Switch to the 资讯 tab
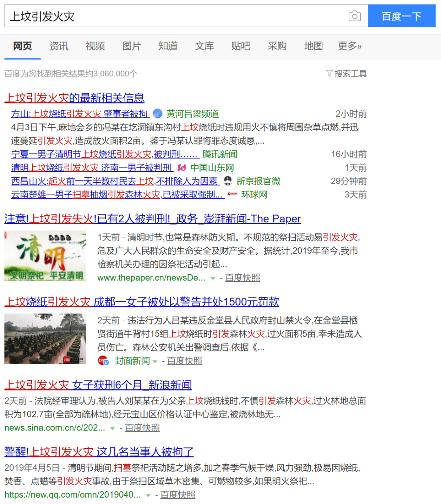The width and height of the screenshot is (441, 504). point(59,46)
